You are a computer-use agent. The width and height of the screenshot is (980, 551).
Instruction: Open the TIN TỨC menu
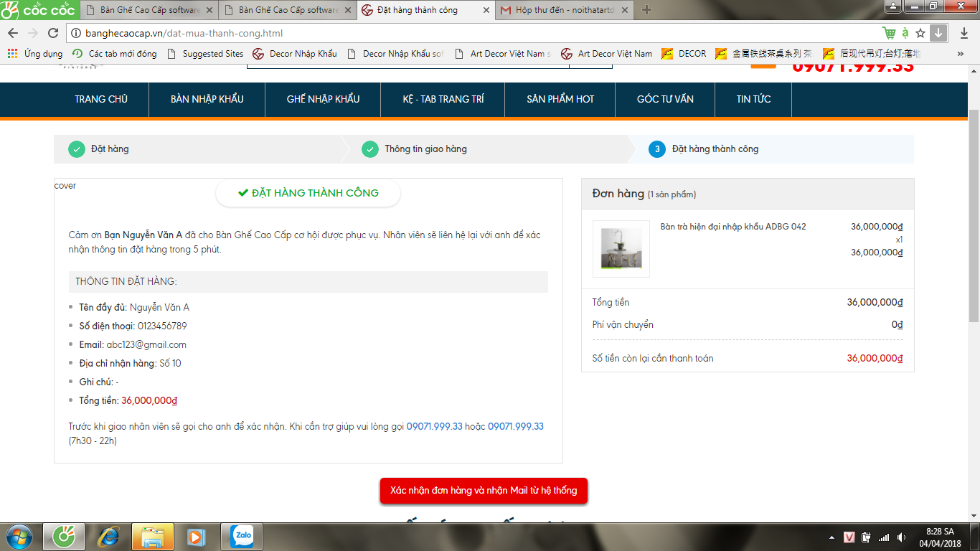click(753, 99)
